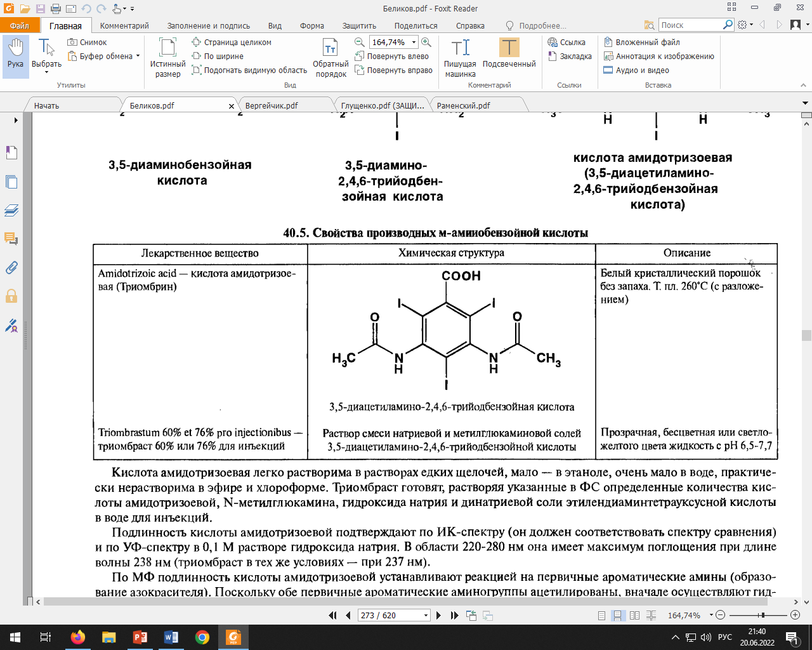Adjust the status bar zoom slider handle
This screenshot has height=650, width=812.
click(x=763, y=615)
